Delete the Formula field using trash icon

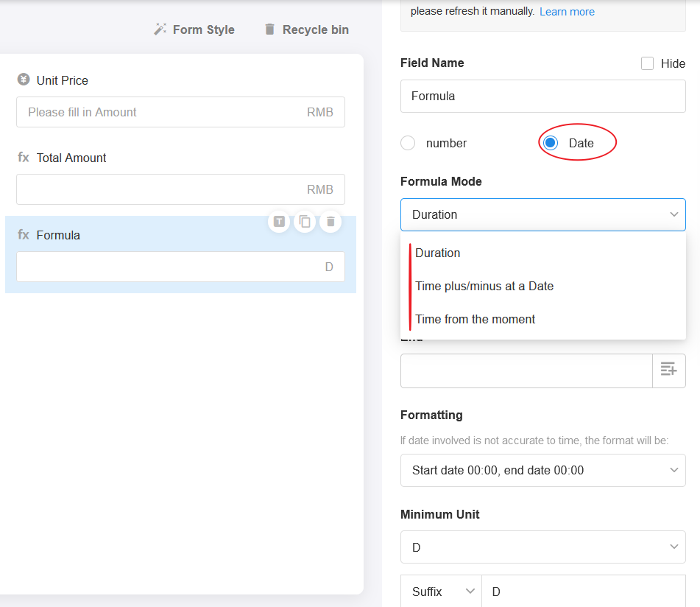tap(330, 221)
